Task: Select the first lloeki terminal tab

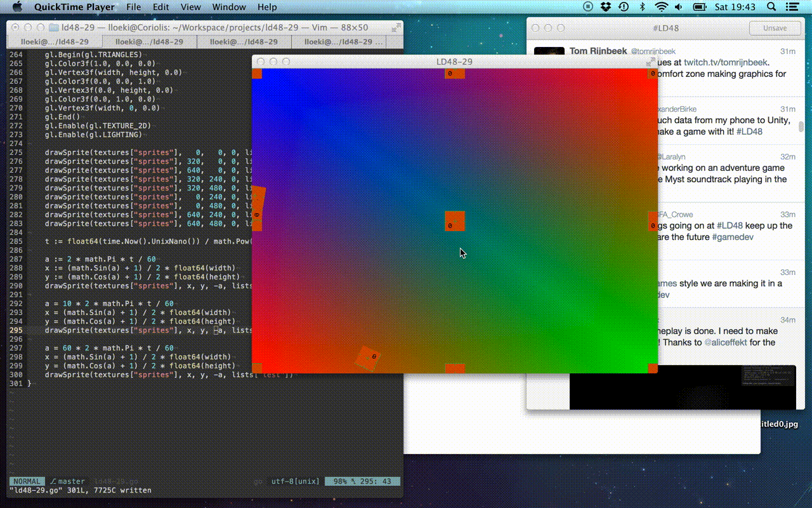Action: point(55,41)
